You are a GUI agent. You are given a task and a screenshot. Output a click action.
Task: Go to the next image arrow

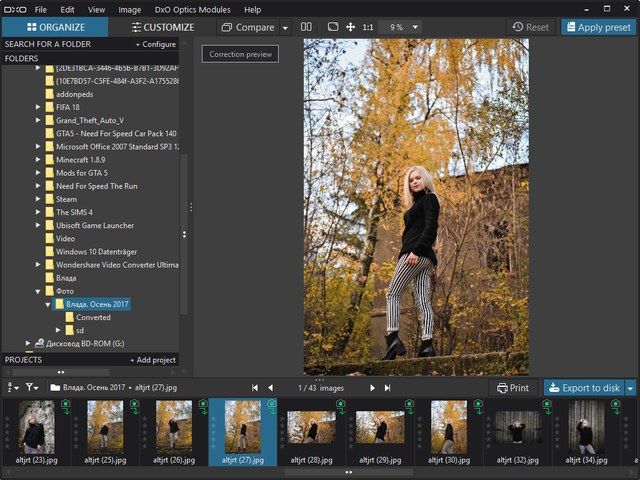click(373, 387)
